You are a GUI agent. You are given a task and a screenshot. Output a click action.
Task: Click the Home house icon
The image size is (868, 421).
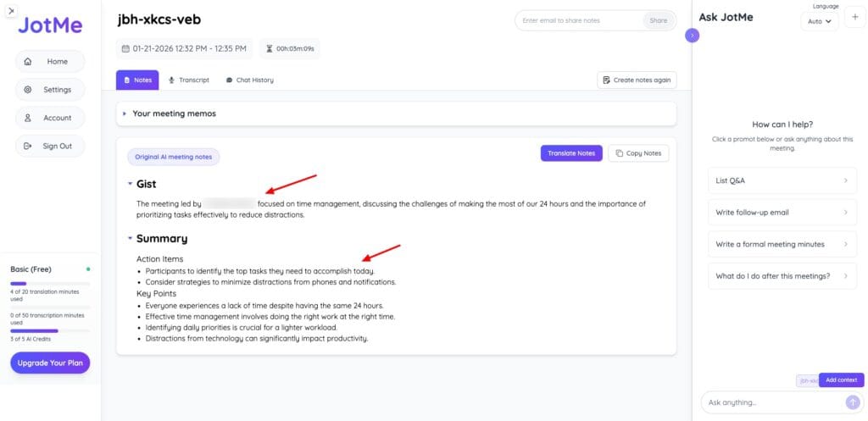[28, 61]
